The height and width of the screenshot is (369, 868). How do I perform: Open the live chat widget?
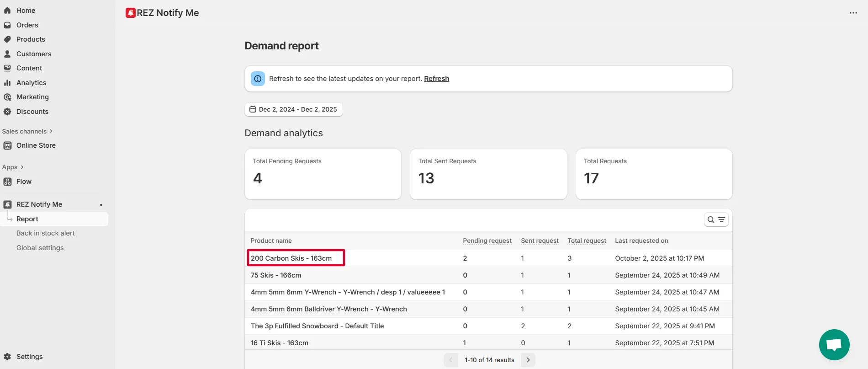click(834, 345)
